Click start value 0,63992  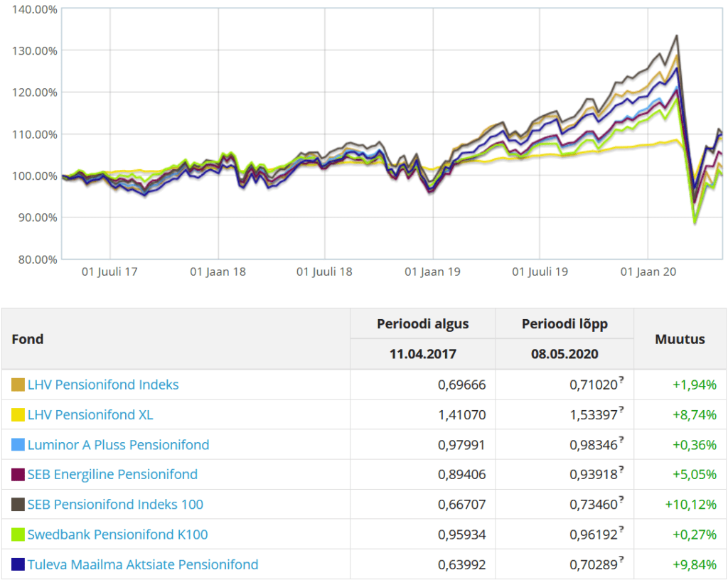point(461,564)
